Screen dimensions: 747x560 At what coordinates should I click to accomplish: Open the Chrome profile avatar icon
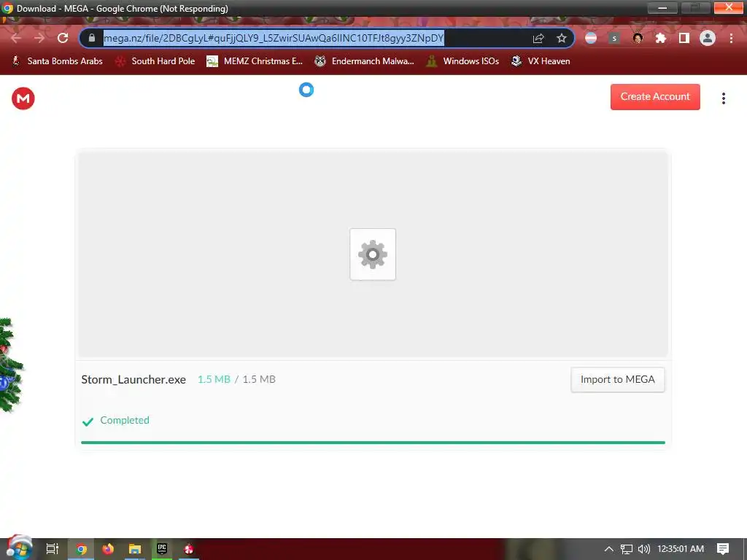pos(708,38)
